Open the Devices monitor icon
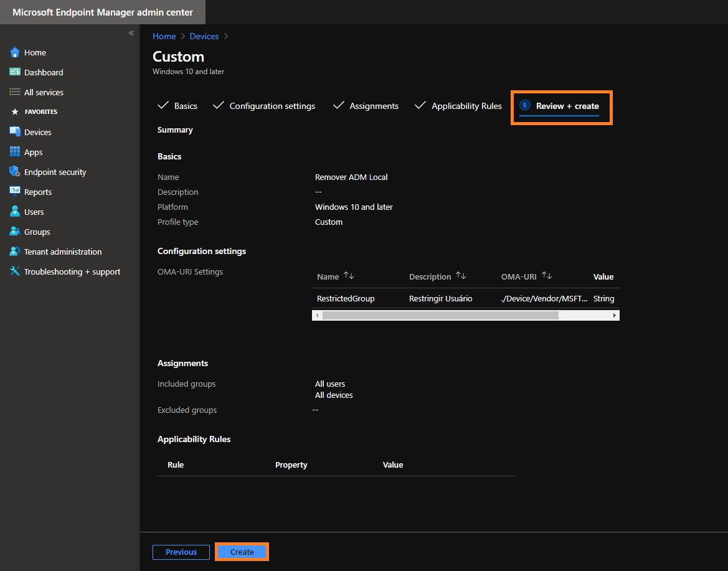The image size is (728, 571). [15, 132]
